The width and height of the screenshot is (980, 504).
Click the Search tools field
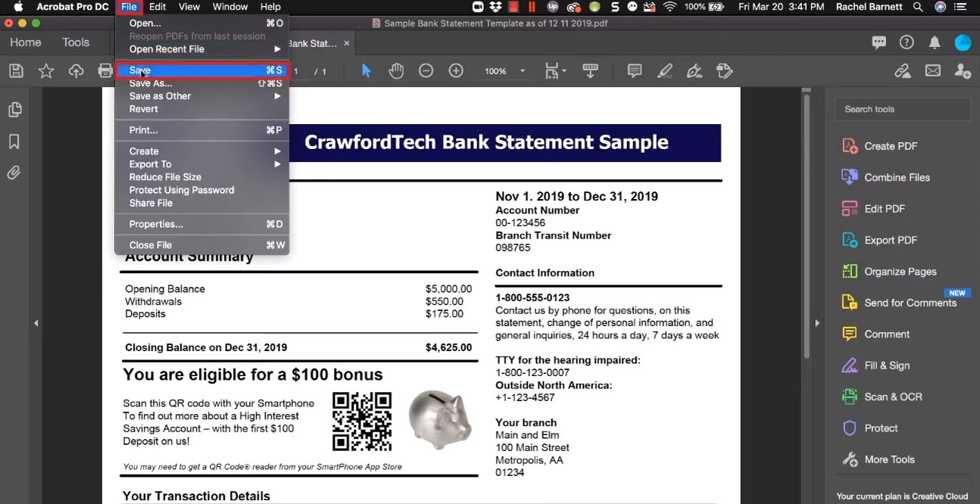point(903,109)
